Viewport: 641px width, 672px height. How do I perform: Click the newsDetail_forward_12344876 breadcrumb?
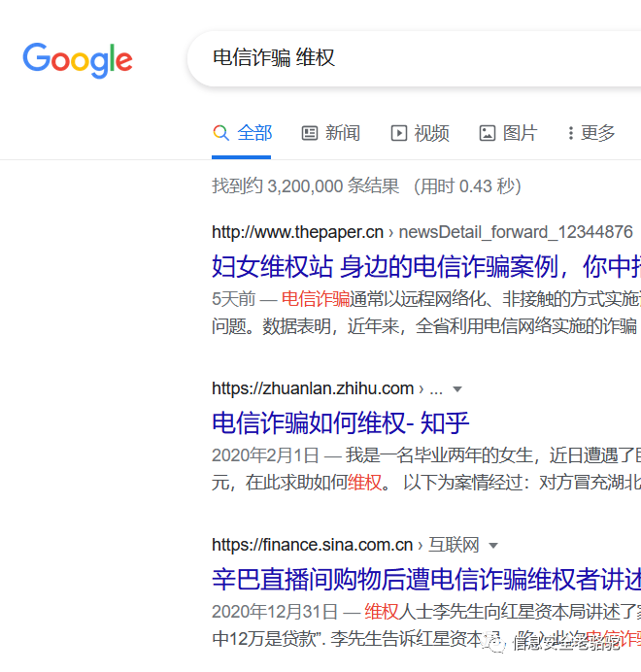(516, 232)
